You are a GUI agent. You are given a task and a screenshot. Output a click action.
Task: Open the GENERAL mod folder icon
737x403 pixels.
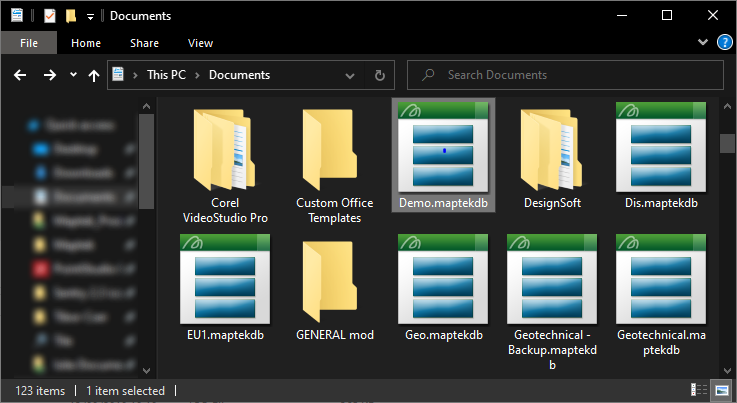point(329,282)
